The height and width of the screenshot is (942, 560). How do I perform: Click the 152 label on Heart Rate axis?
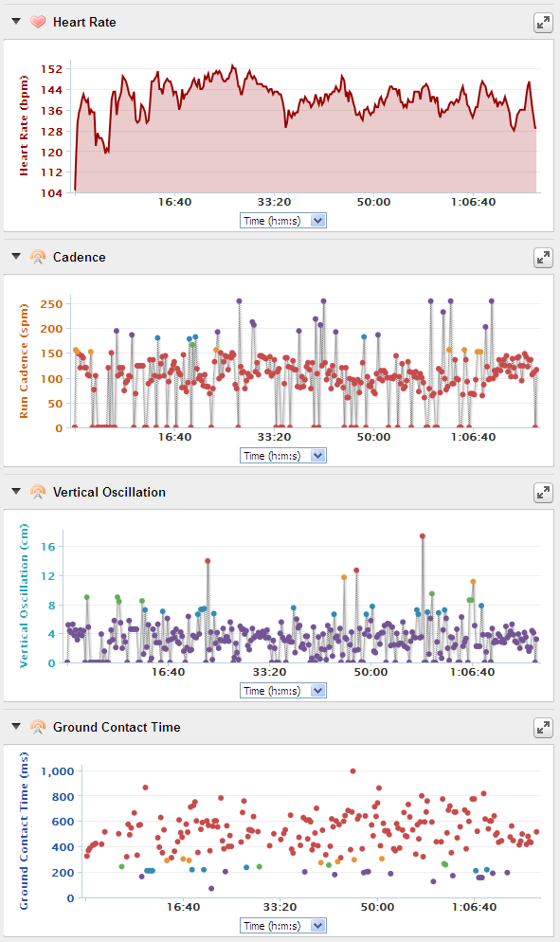52,69
